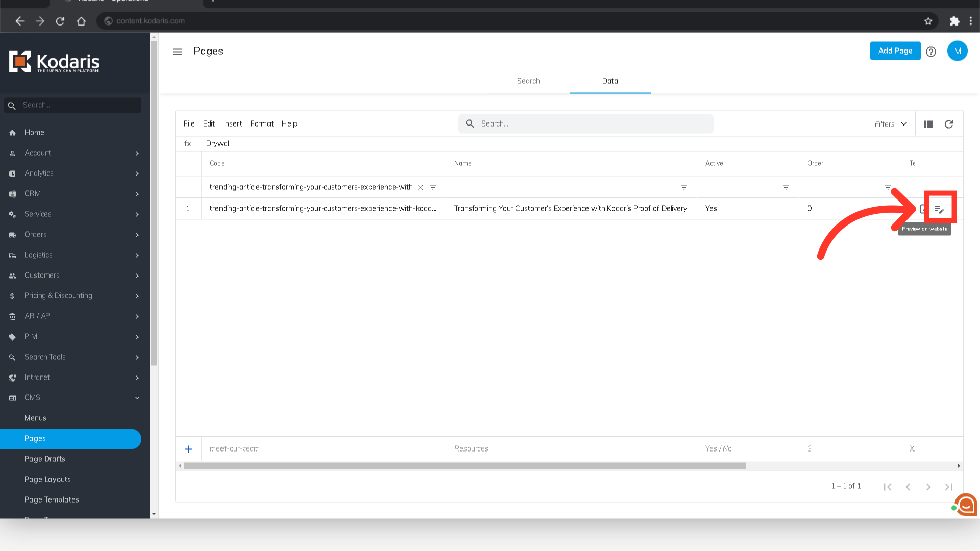The width and height of the screenshot is (980, 551).
Task: Open the M user avatar
Action: (957, 51)
